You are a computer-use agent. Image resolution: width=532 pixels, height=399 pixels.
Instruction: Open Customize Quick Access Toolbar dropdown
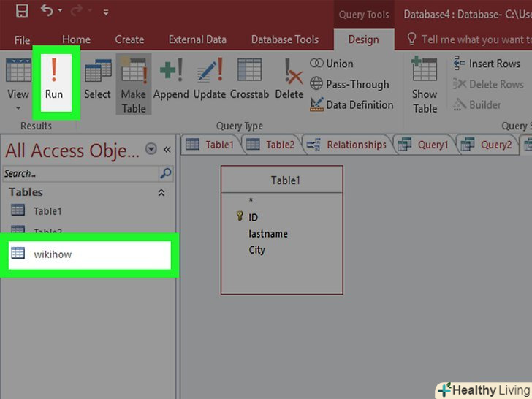pyautogui.click(x=106, y=12)
